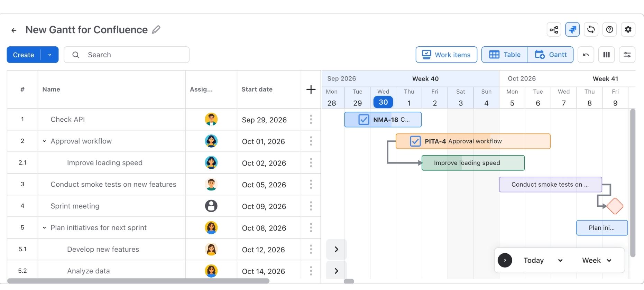Open the three-dot menu for Sprint meeting
The image size is (644, 290).
tap(311, 206)
